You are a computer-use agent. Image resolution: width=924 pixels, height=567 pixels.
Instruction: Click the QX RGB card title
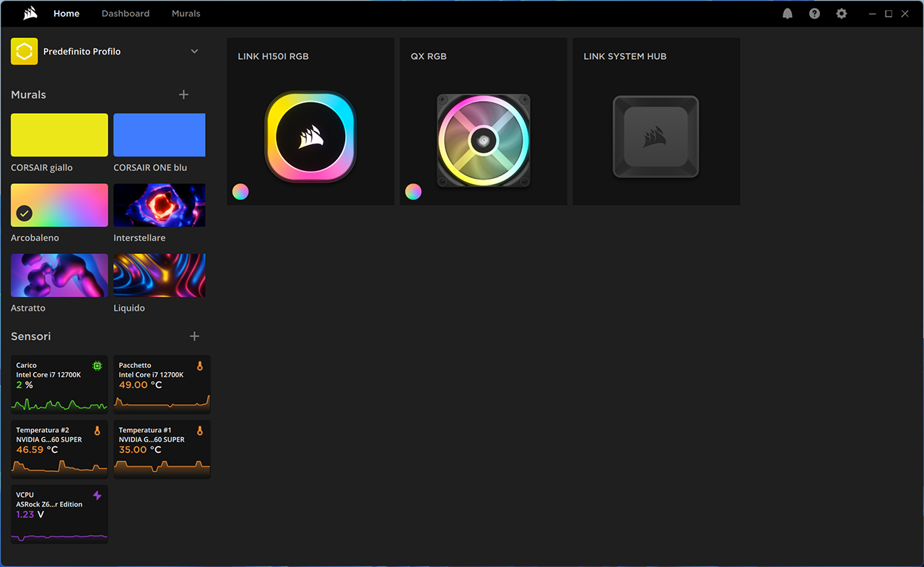(x=429, y=56)
